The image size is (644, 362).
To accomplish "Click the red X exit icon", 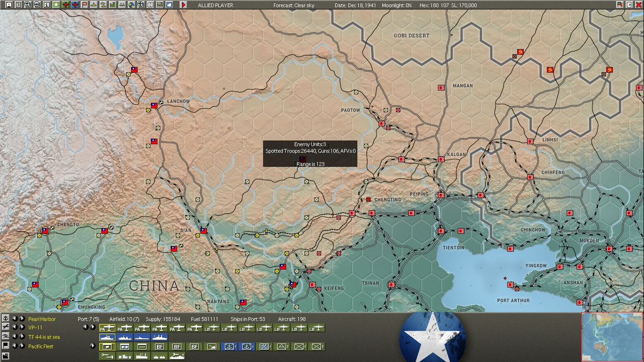I will click(x=638, y=5).
